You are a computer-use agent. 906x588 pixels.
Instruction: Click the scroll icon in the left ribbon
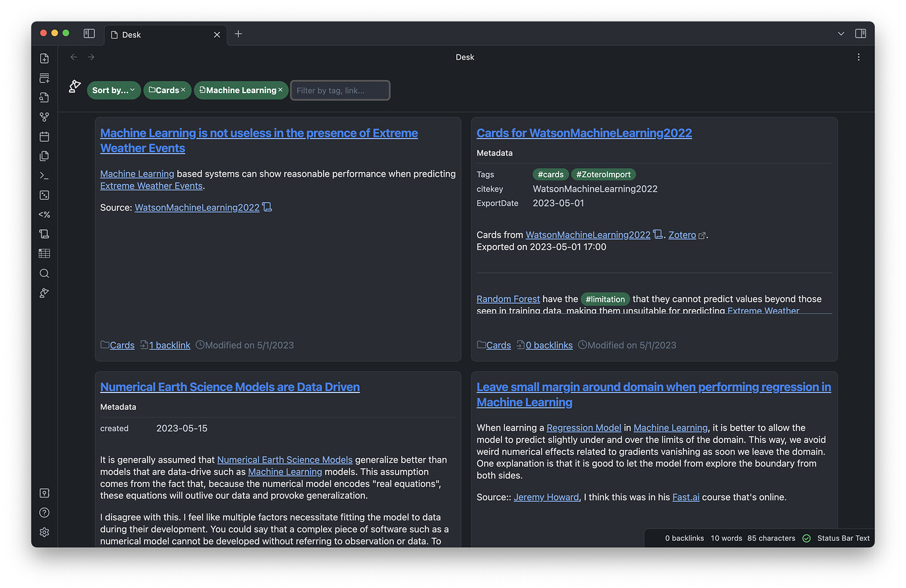[x=44, y=234]
